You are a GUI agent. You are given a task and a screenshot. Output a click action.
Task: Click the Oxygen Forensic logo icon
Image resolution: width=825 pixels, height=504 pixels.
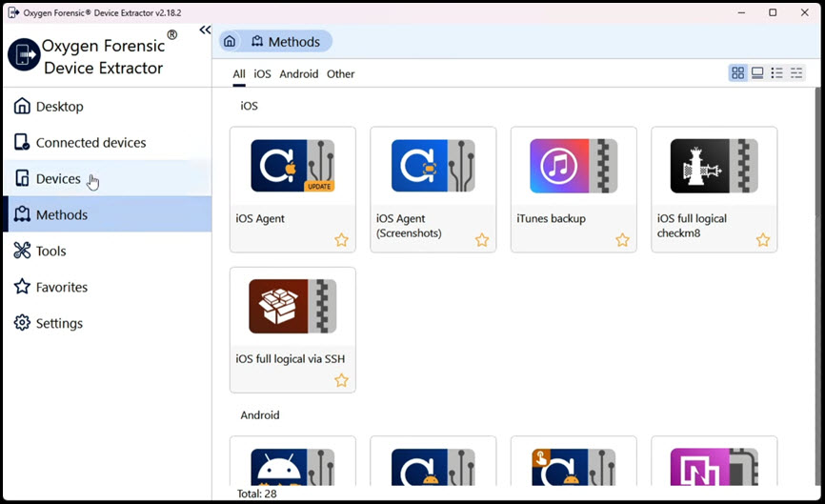[x=24, y=54]
